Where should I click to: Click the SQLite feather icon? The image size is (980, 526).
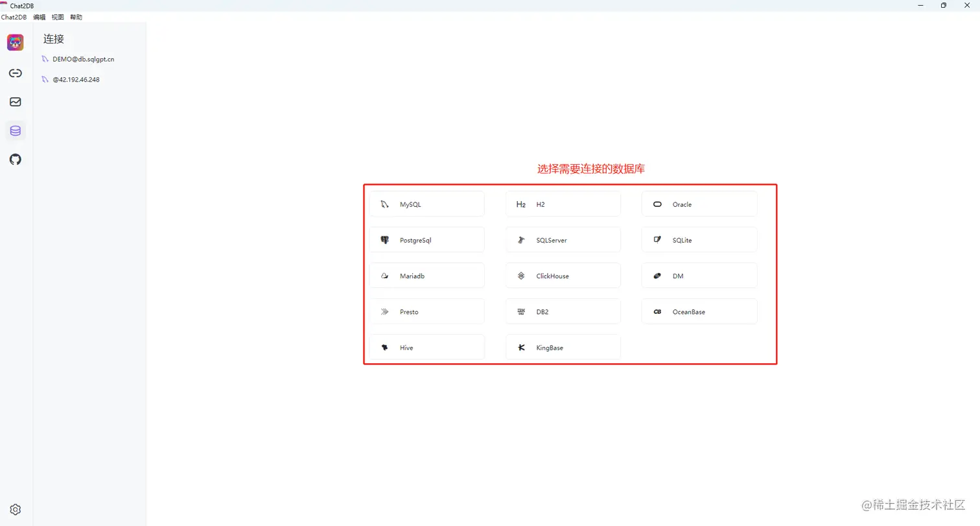[657, 240]
